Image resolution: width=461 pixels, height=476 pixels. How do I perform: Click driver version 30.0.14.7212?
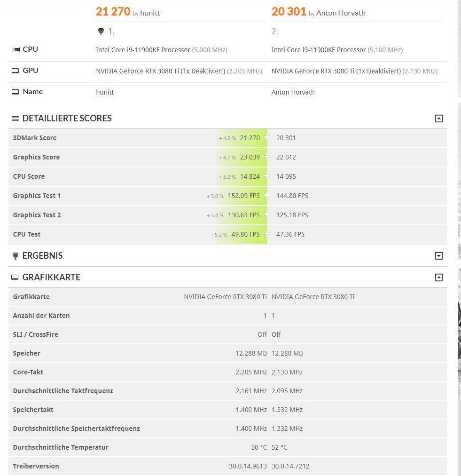click(x=290, y=466)
